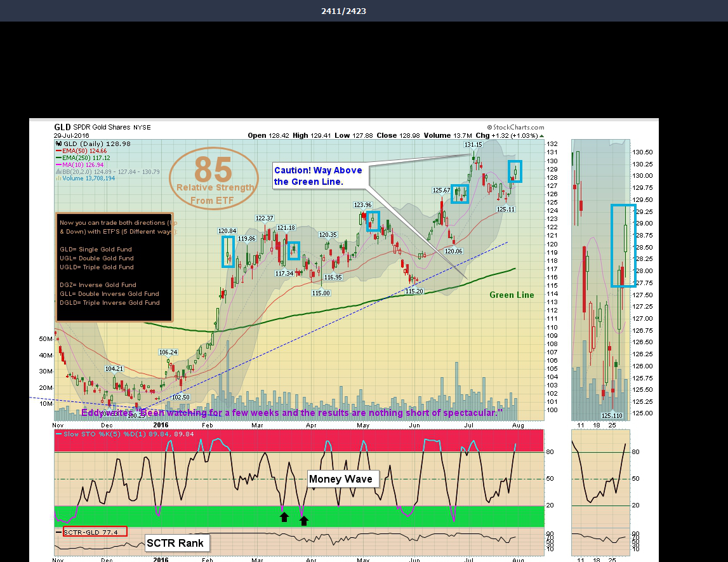Click the EMA(50) 124.66 legend entry
This screenshot has height=562, width=728.
point(81,151)
